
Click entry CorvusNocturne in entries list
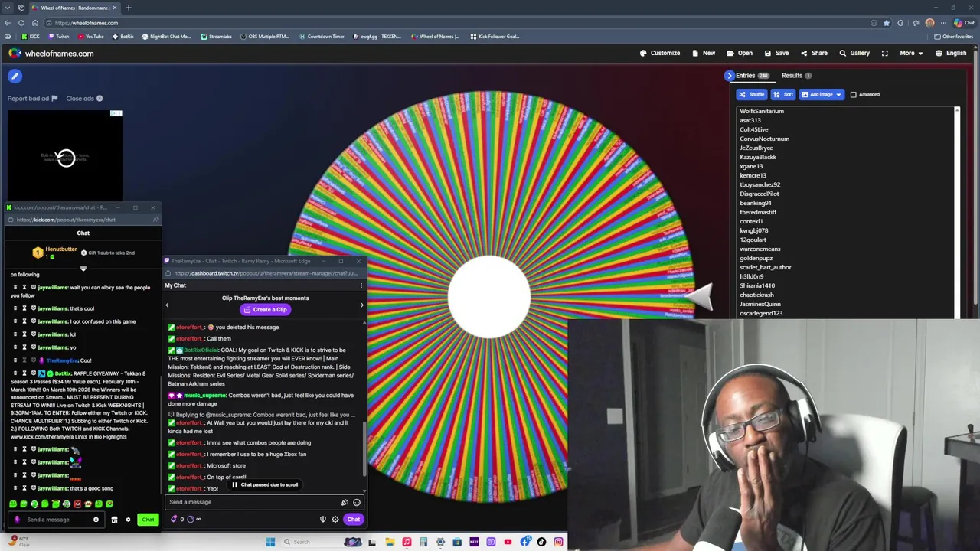764,139
